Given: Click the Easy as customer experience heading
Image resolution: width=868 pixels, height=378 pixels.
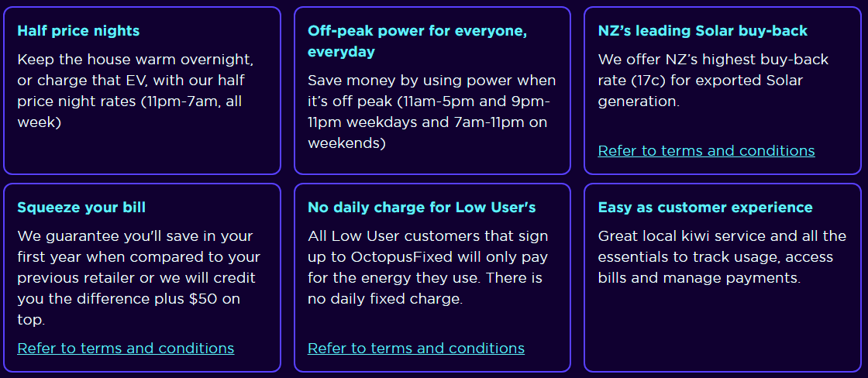Looking at the screenshot, I should pos(705,208).
